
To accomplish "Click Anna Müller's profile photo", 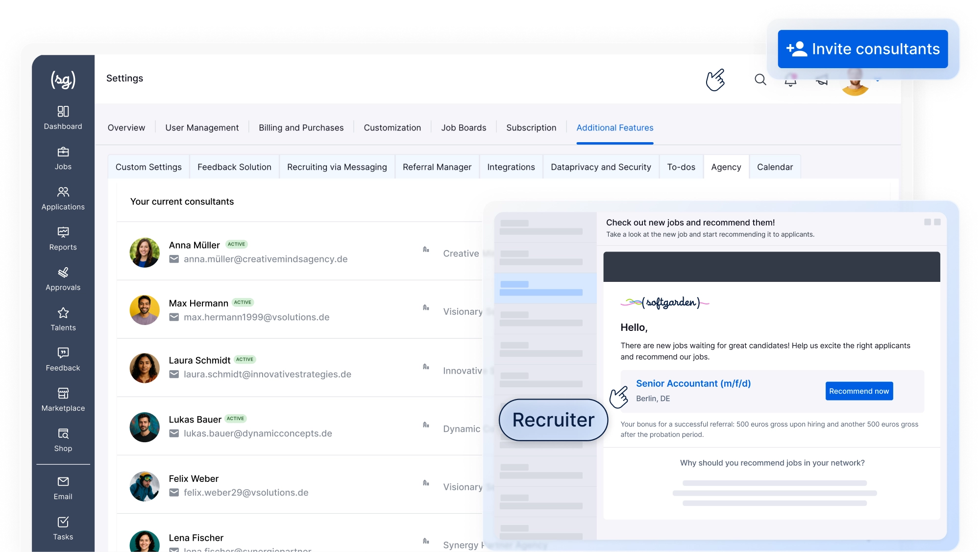I will (145, 252).
